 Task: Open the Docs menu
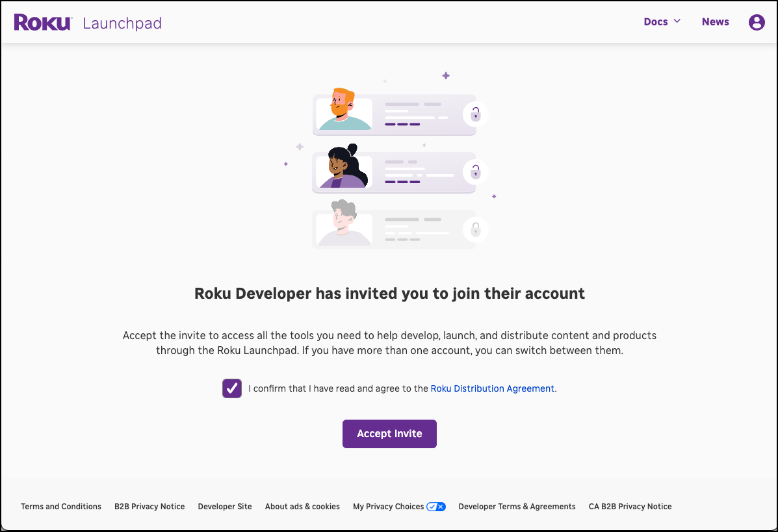[655, 21]
